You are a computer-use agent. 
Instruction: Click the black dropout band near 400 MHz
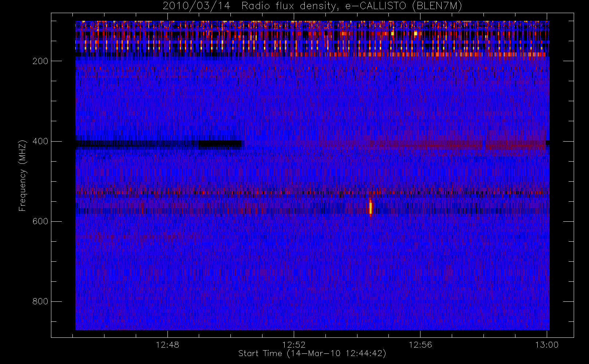pyautogui.click(x=158, y=144)
